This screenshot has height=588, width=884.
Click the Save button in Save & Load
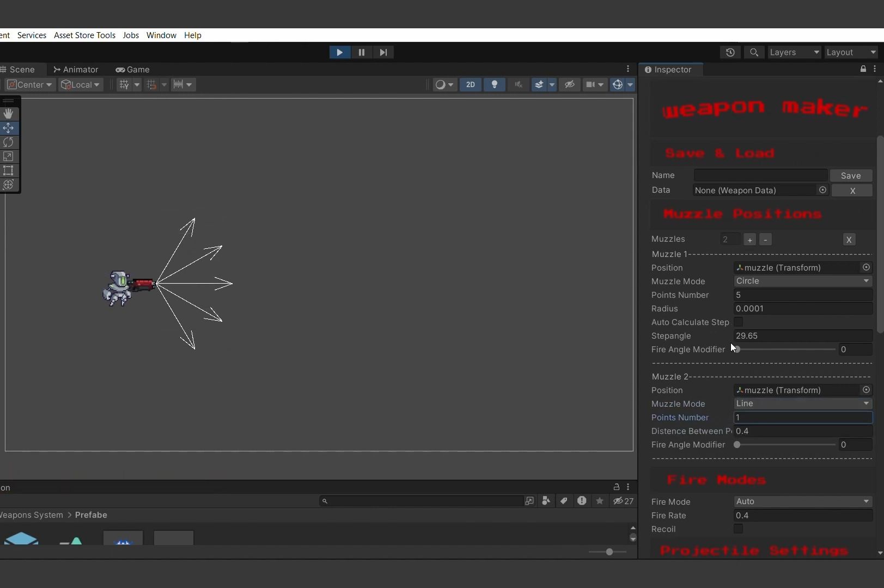pos(851,175)
